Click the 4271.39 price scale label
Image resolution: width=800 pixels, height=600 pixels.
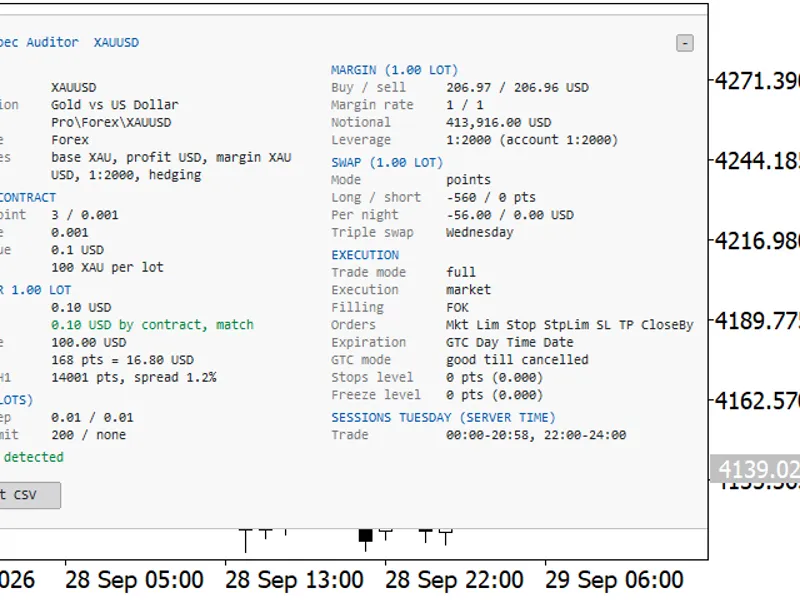(757, 81)
